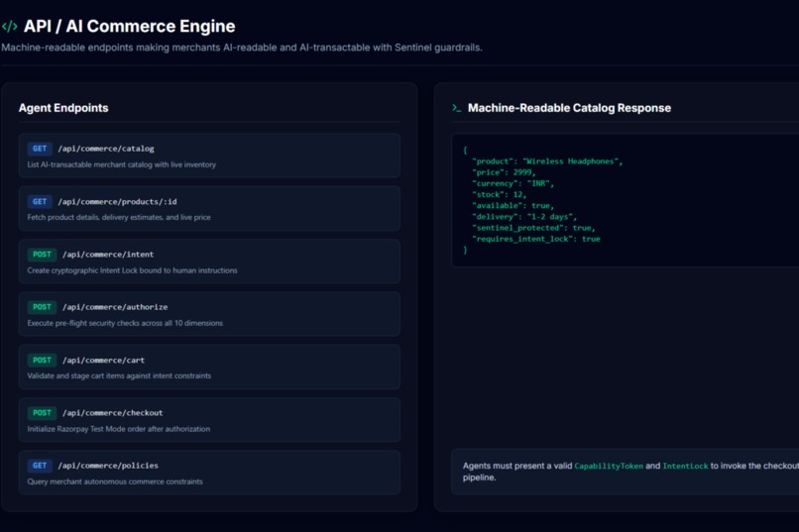Select the POST /api/commerce/authorize endpoint
The height and width of the screenshot is (532, 799).
tap(209, 314)
